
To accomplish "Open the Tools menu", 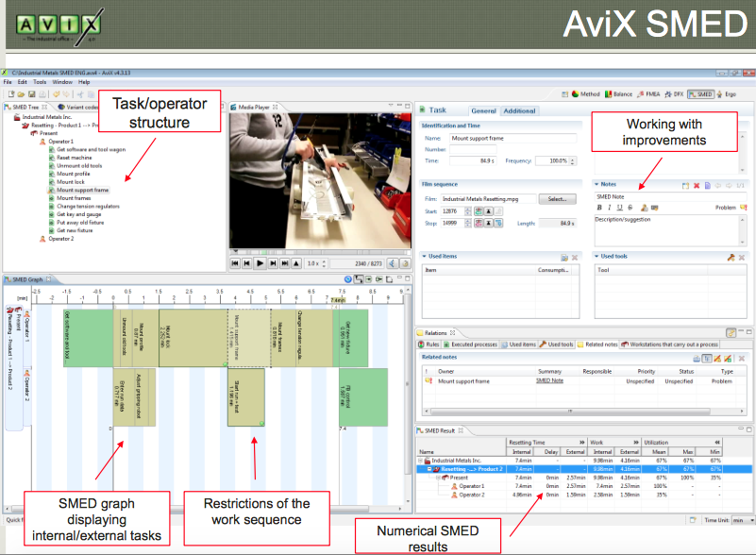I will coord(40,82).
